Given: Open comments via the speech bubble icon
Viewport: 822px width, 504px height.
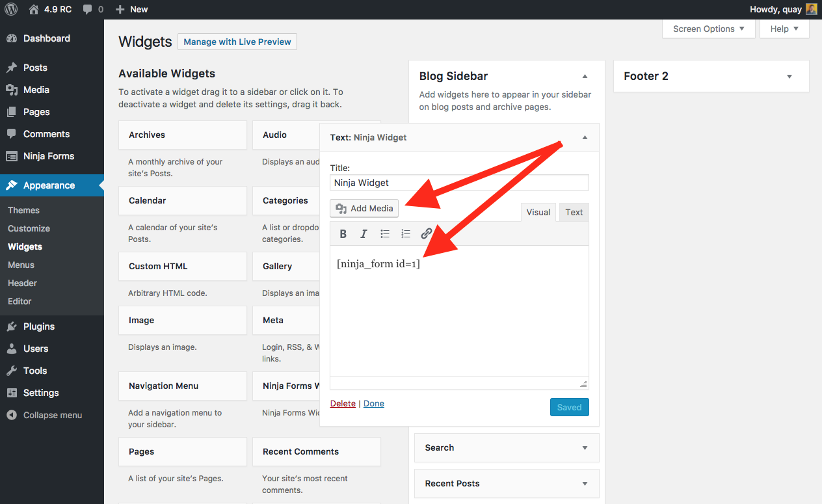Looking at the screenshot, I should (87, 9).
